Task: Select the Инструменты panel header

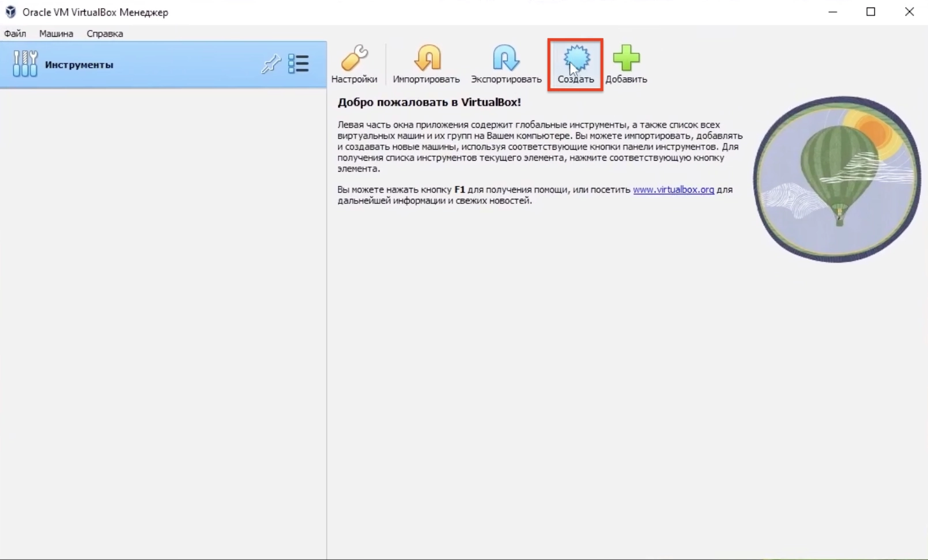Action: (x=78, y=64)
